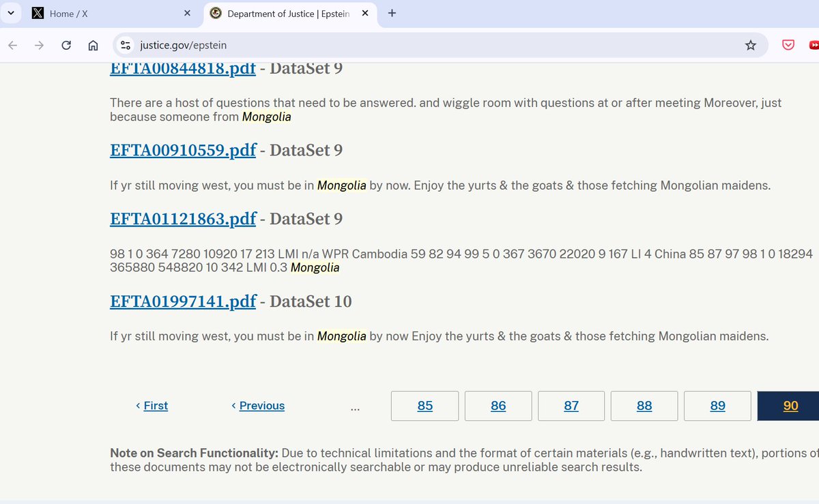Click the red extension icon at toolbar edge

(814, 46)
